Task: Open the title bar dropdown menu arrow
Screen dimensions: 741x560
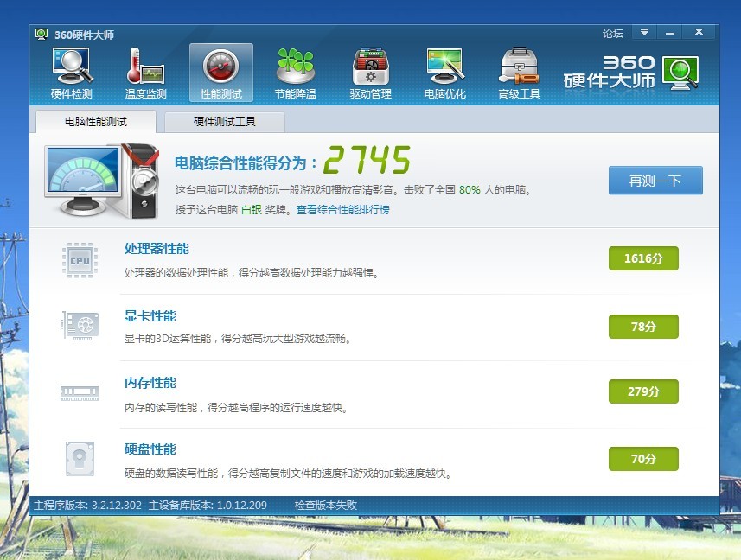Action: pyautogui.click(x=644, y=33)
